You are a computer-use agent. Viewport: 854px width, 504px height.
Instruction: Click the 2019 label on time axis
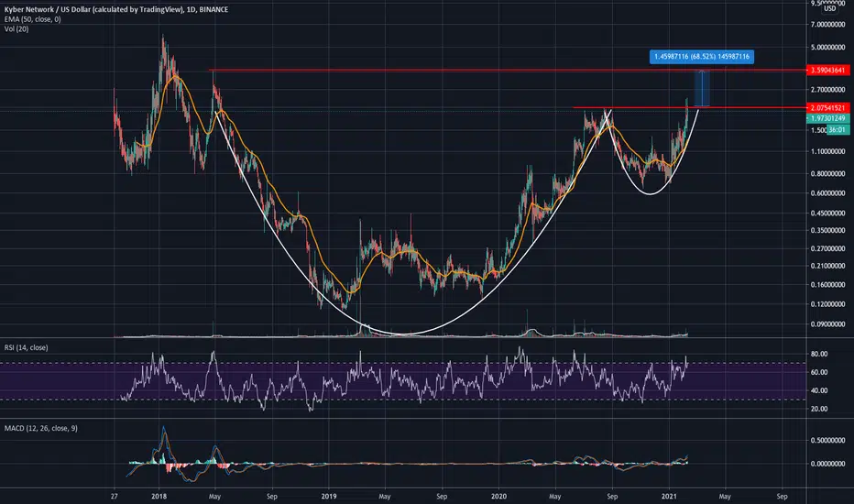pos(328,497)
